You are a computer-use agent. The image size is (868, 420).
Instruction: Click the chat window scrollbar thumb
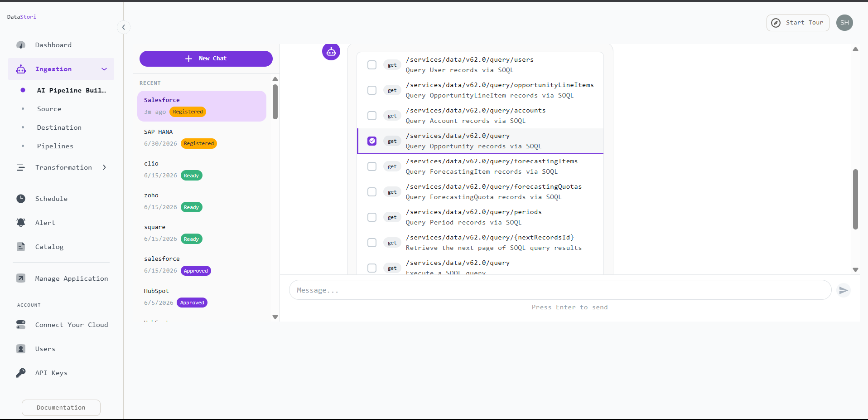pos(855,200)
